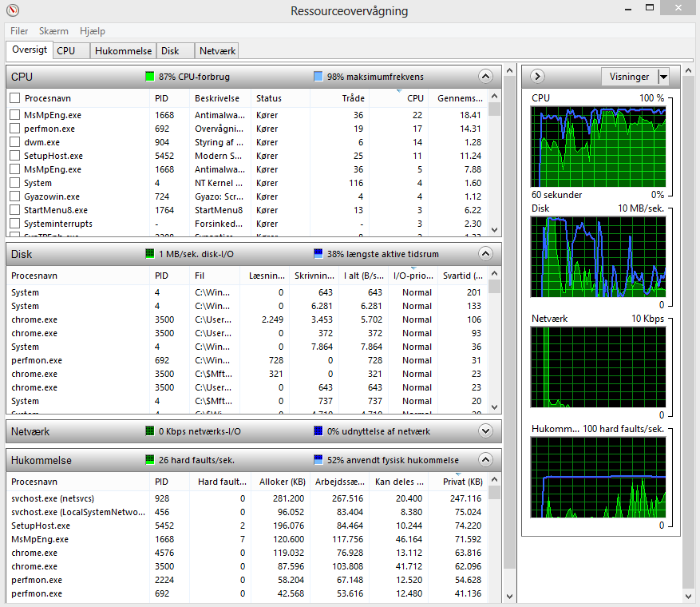Select chrome.exe PID 4576 memory row
Viewport: 700px width, 607px height.
(247, 553)
